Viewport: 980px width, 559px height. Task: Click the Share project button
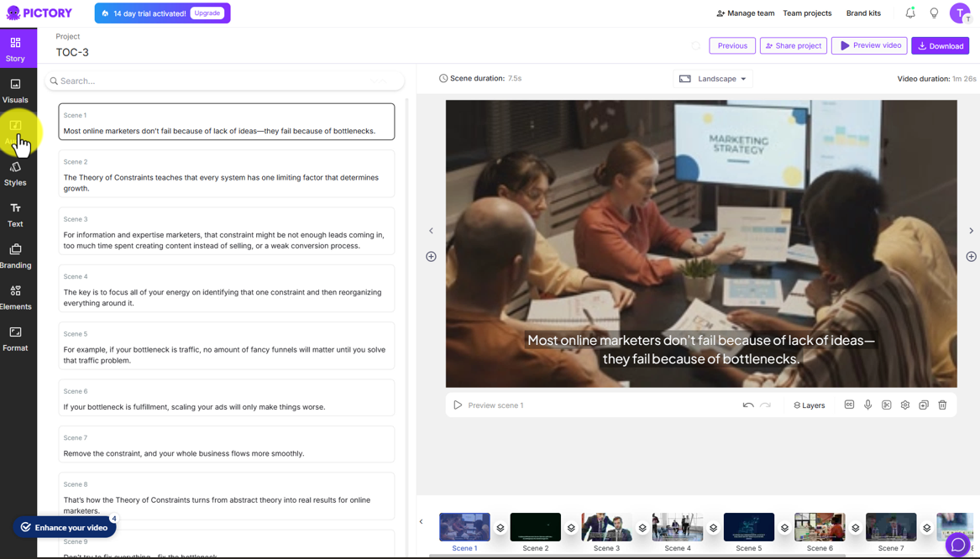coord(793,45)
